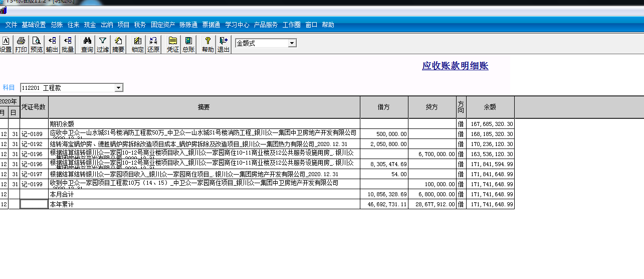This screenshot has width=644, height=279.
Task: Open the 基础设置 menu
Action: 34,25
